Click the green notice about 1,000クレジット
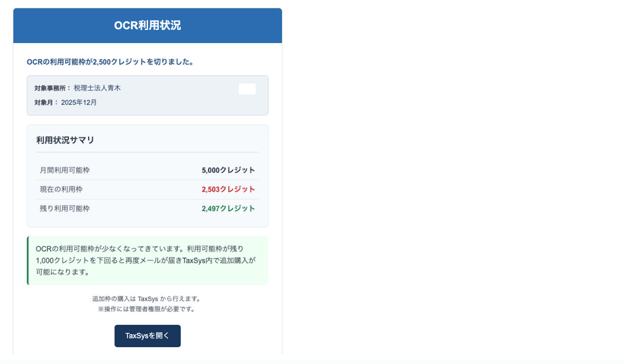 (147, 261)
